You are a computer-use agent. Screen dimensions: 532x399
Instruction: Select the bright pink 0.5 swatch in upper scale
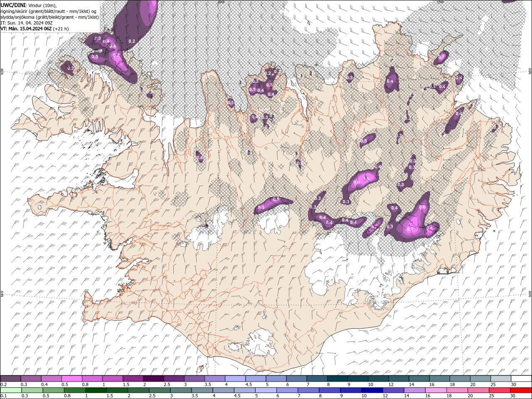click(71, 379)
